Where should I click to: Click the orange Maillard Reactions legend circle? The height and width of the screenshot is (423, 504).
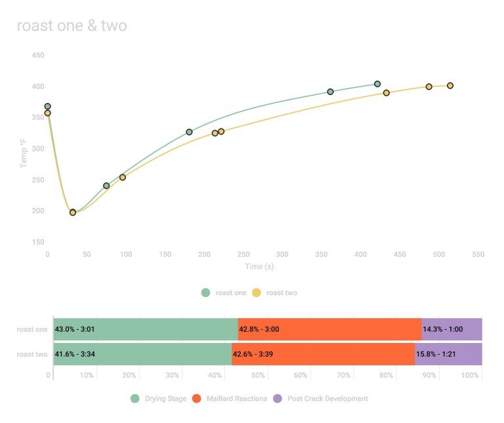(x=196, y=398)
